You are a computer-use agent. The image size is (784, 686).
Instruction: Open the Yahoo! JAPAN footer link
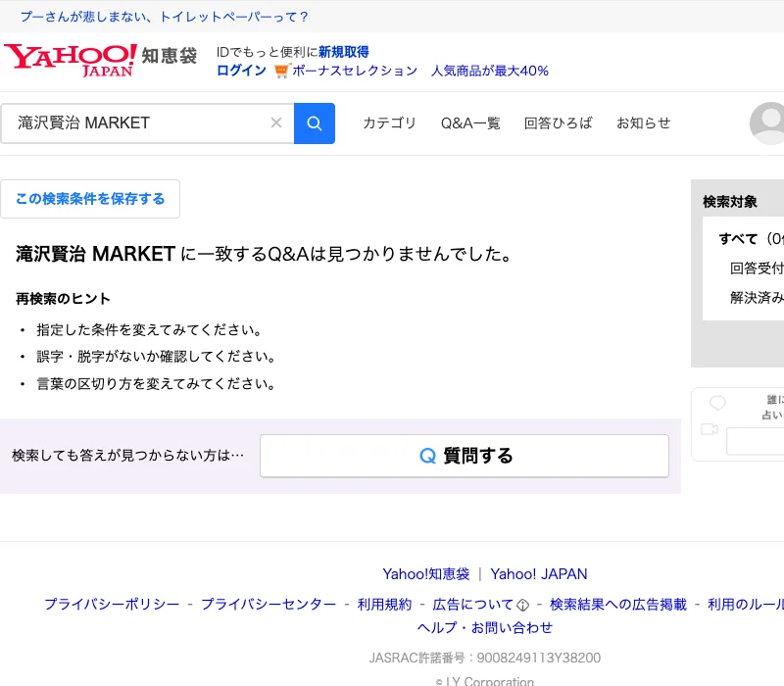coord(538,574)
